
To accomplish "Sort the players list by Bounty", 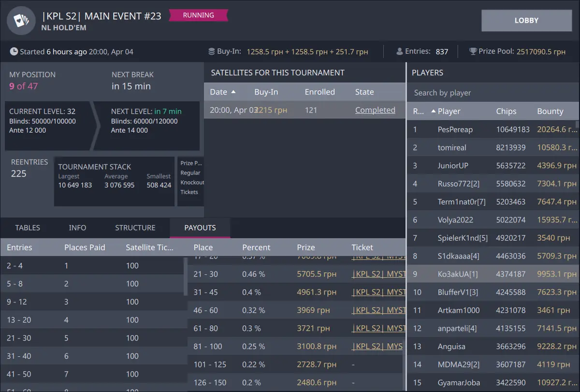I will coord(550,111).
